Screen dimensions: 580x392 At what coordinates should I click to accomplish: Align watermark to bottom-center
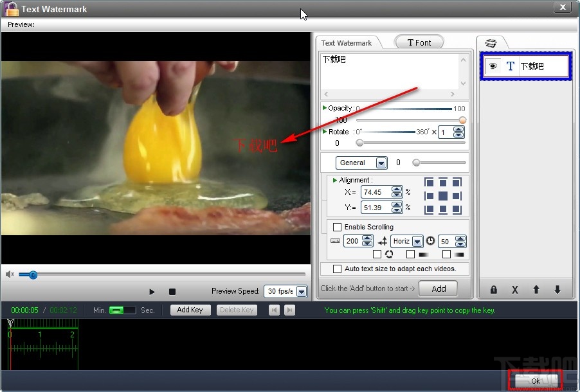pyautogui.click(x=443, y=209)
